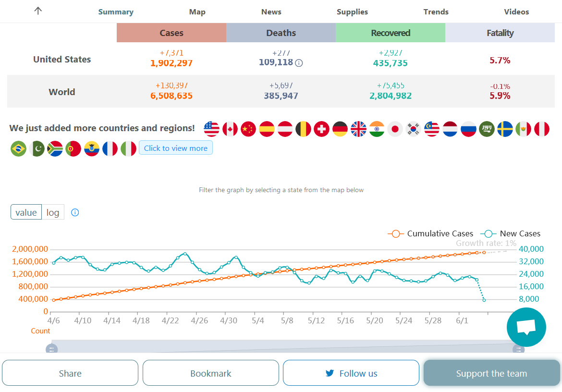Switch graph scale to value
Viewport: 562px width, 392px height.
pyautogui.click(x=26, y=212)
